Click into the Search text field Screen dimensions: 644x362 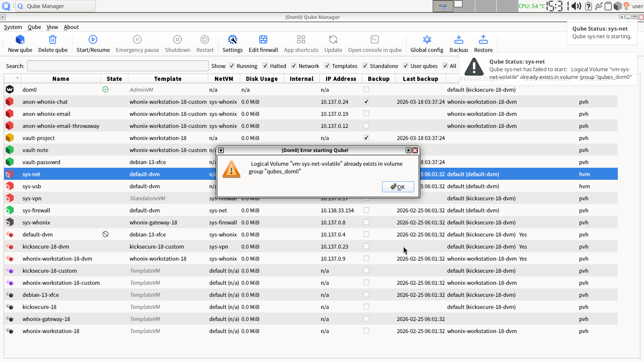click(x=118, y=66)
